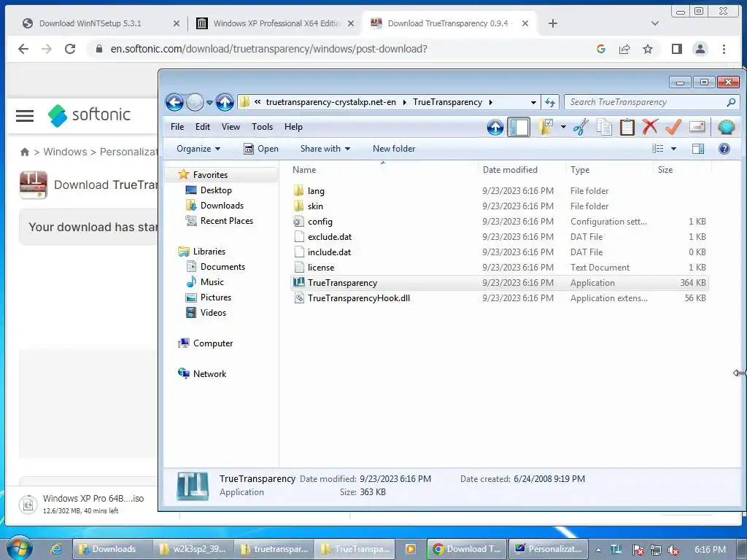
Task: Click the New folder button
Action: coord(394,149)
